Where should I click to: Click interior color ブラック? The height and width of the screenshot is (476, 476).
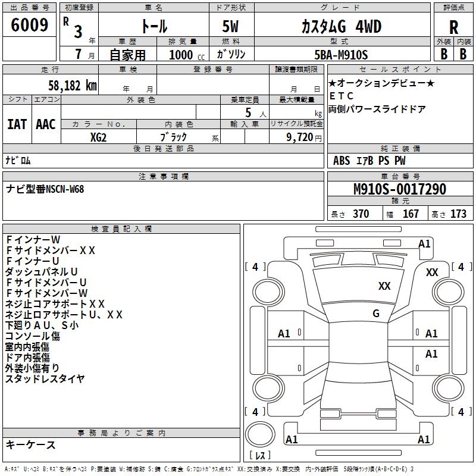(x=174, y=137)
